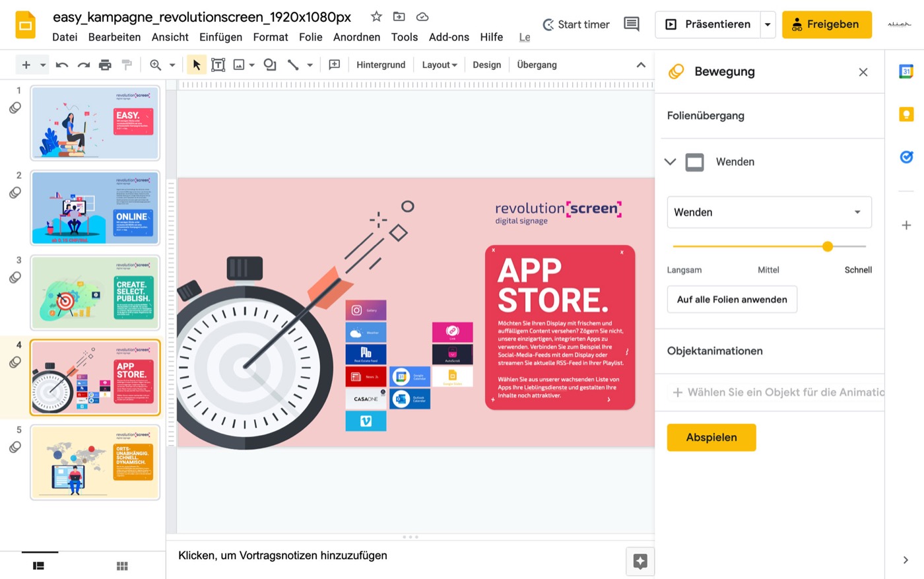Switch to grid view
Viewport: 924px width, 579px height.
pyautogui.click(x=122, y=566)
